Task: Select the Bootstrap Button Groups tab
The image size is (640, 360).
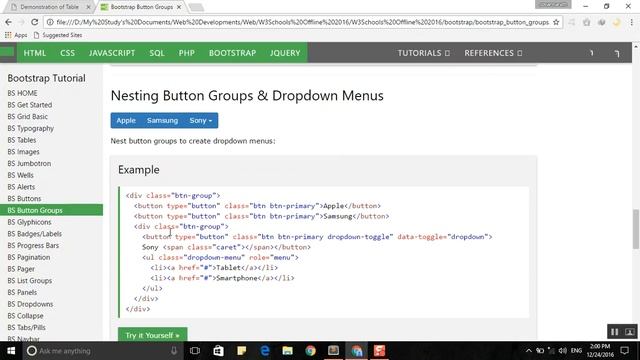Action: coord(141,7)
